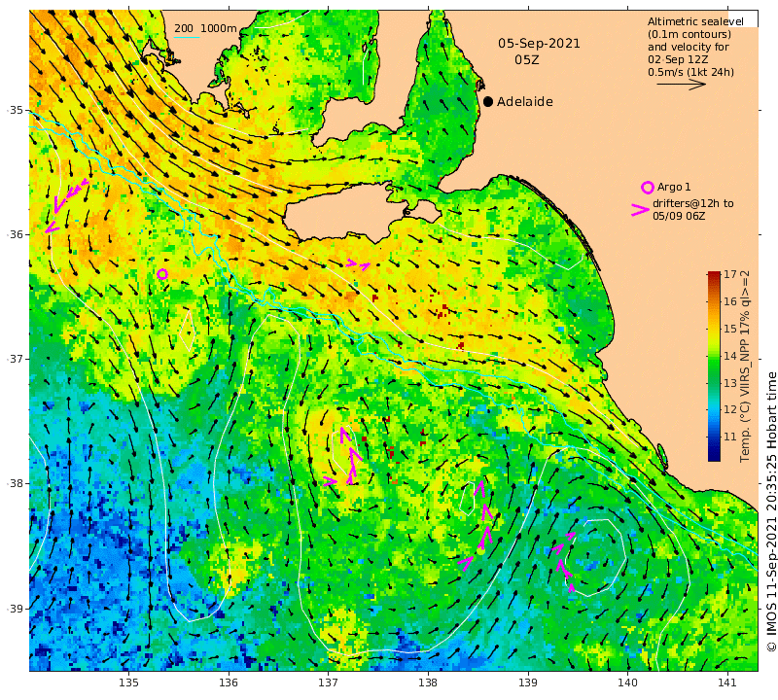Image resolution: width=778 pixels, height=700 pixels.
Task: Click the '139' longitude axis label
Action: click(528, 682)
